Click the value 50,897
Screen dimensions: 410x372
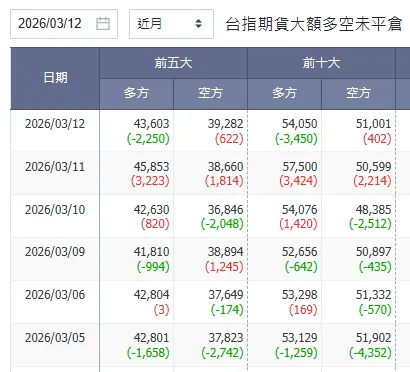[x=373, y=252]
